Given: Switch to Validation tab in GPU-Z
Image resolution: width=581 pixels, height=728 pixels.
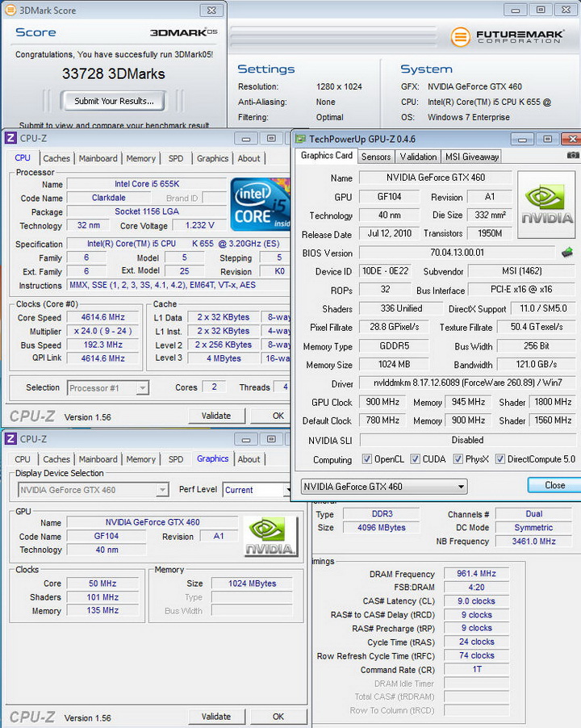Looking at the screenshot, I should 418,157.
